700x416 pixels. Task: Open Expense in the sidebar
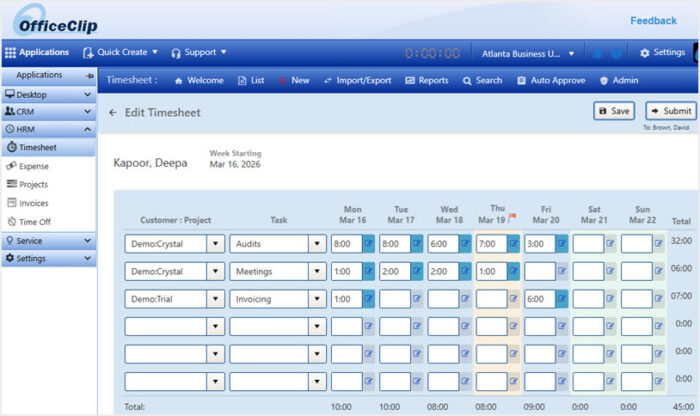tap(28, 166)
